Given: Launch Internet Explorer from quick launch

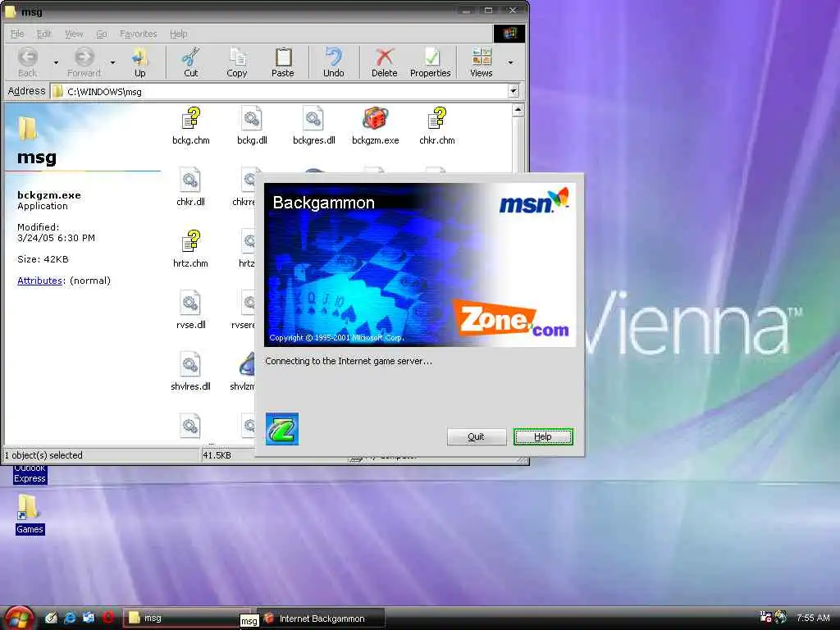Looking at the screenshot, I should point(70,618).
